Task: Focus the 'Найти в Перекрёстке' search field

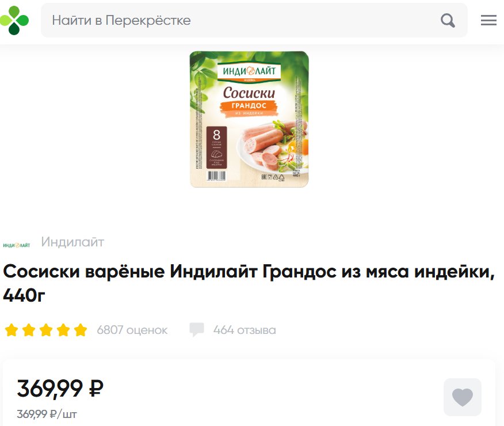Action: click(254, 20)
